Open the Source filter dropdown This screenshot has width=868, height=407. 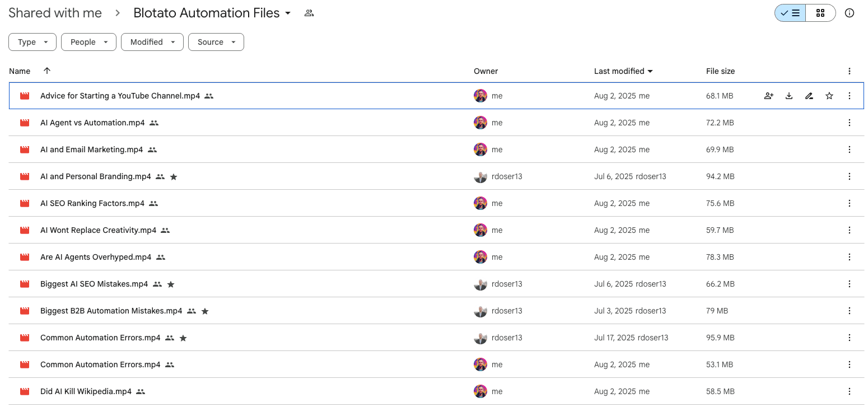click(216, 42)
